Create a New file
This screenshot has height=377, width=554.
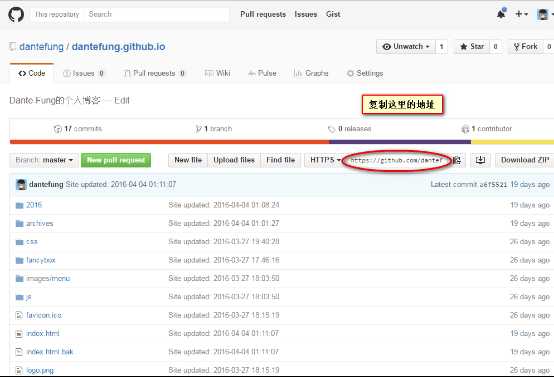click(188, 160)
